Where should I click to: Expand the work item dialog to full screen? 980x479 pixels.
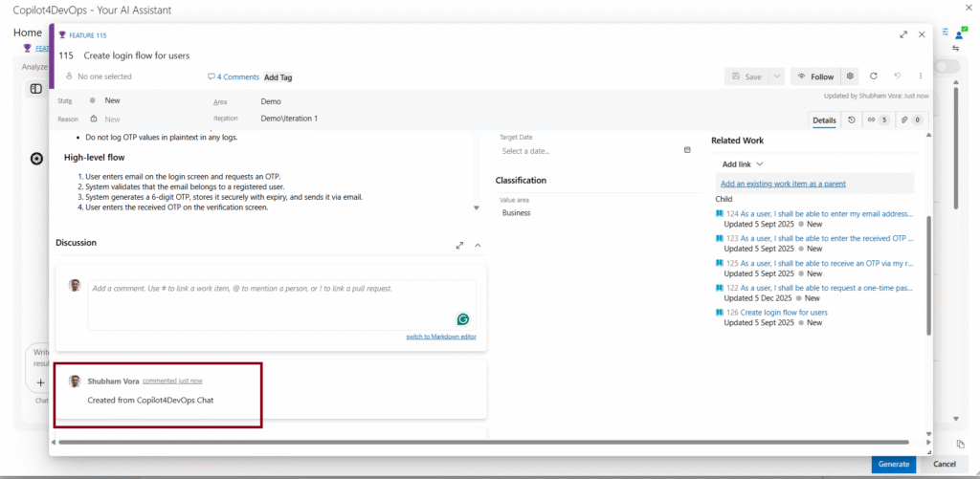tap(903, 35)
